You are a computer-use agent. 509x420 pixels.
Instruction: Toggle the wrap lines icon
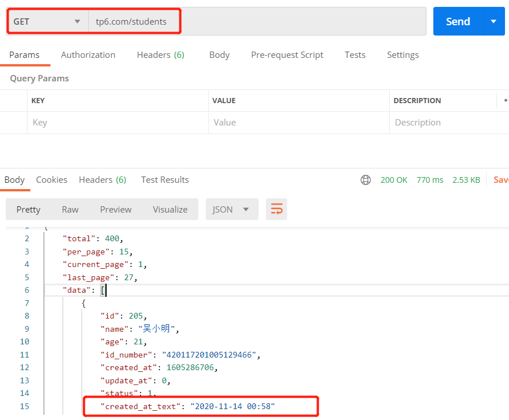(x=277, y=209)
